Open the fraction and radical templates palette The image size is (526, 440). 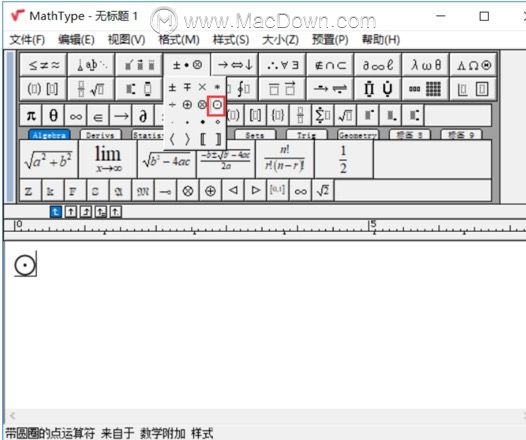pos(91,89)
